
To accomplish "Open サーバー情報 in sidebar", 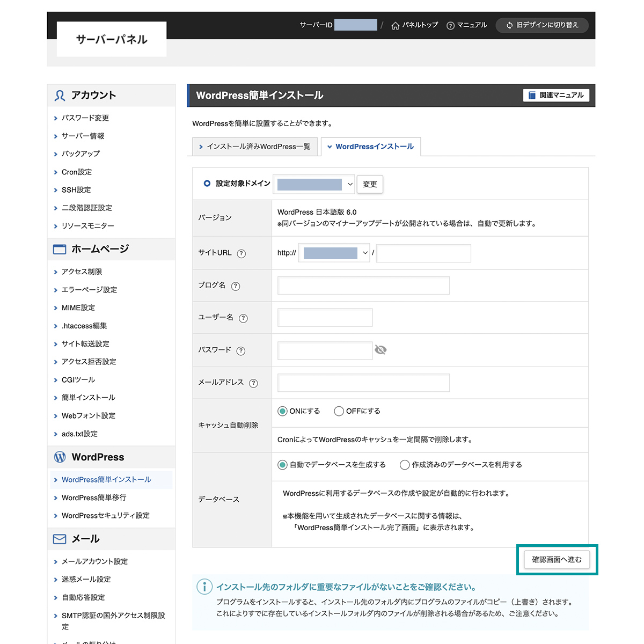I will (83, 136).
